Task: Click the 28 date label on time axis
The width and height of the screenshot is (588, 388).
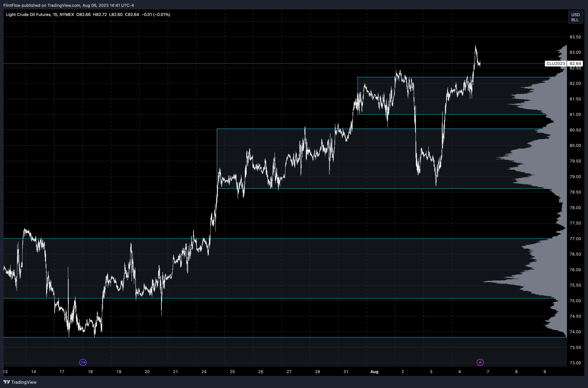Action: (x=318, y=372)
